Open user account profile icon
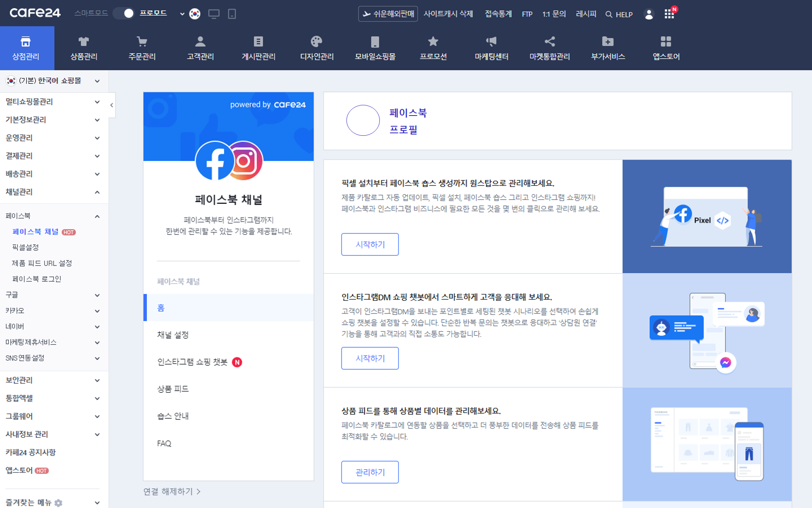The height and width of the screenshot is (508, 812). (x=649, y=14)
